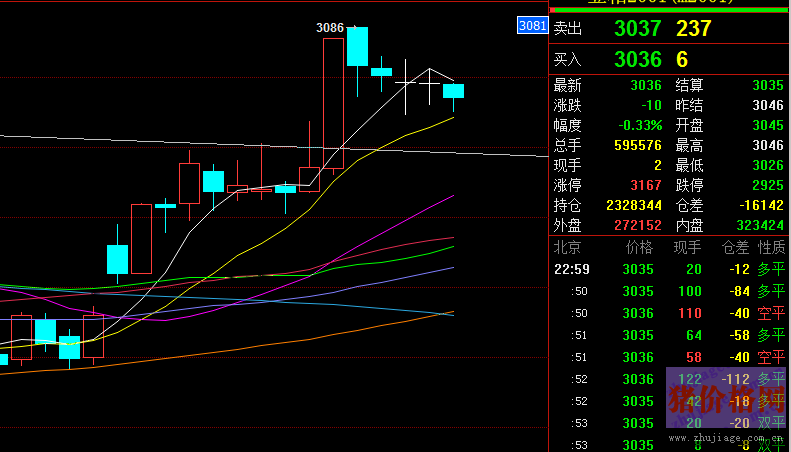Select the 卖出 price 3037

point(637,29)
